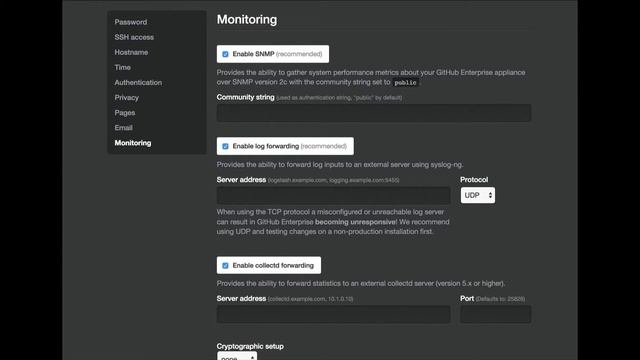The height and width of the screenshot is (360, 640).
Task: Select Hostname in the sidebar
Action: point(131,52)
